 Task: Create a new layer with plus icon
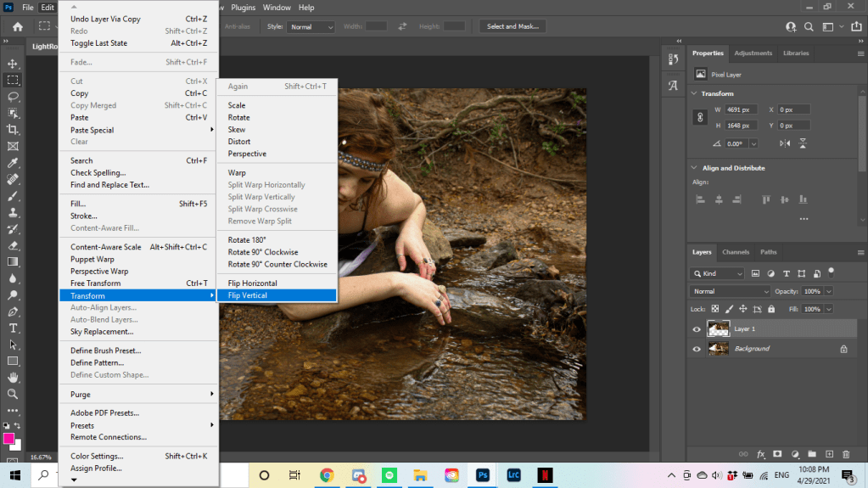pyautogui.click(x=829, y=454)
